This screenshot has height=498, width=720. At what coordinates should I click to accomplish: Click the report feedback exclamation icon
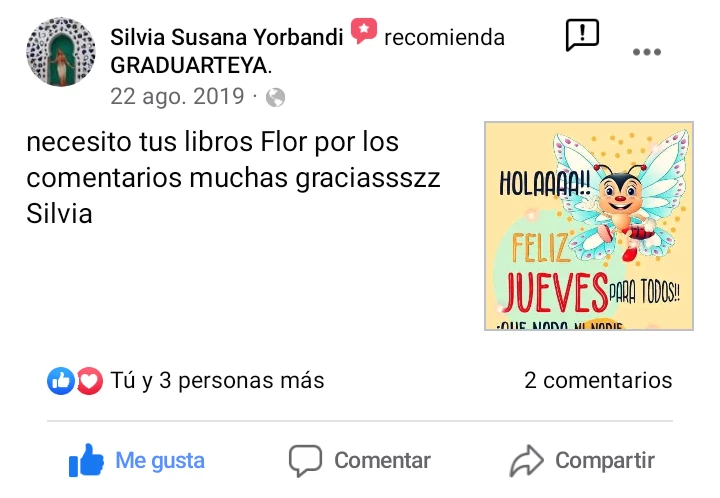tap(582, 35)
